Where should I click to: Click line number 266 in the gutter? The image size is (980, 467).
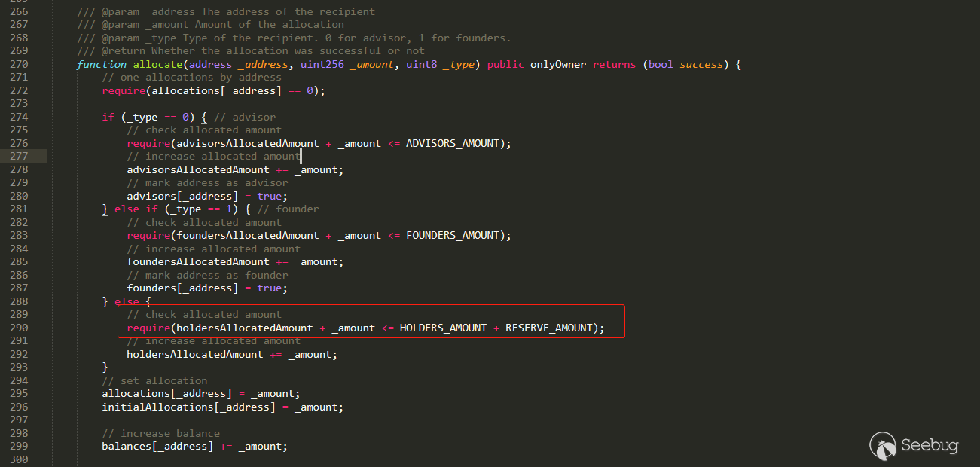point(19,12)
